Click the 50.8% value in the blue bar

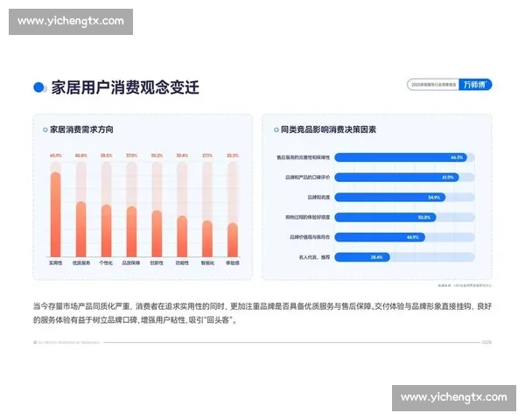tap(424, 217)
